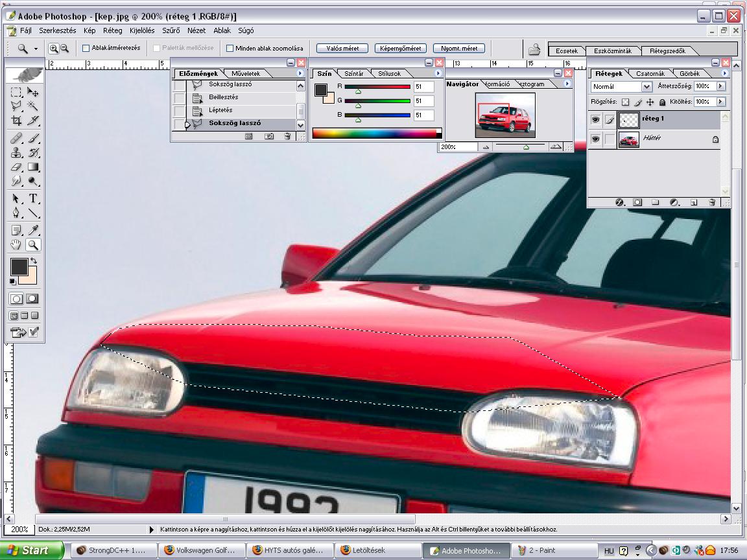
Task: Click the Valós méret button
Action: 342,48
